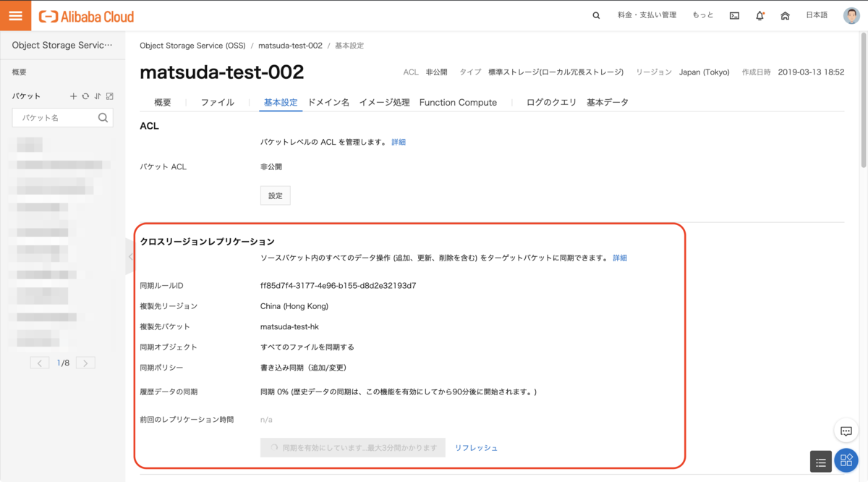This screenshot has height=482, width=868.
Task: Go to console home via house icon
Action: pos(785,16)
